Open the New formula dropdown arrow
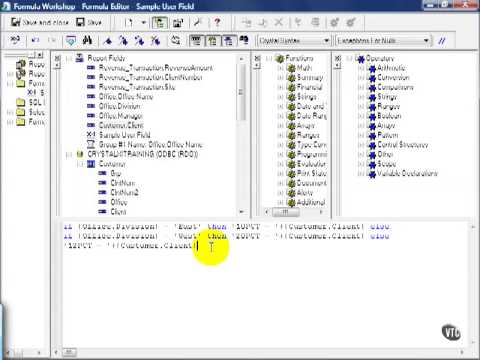Screen dimensions: 480x360 [x=144, y=22]
